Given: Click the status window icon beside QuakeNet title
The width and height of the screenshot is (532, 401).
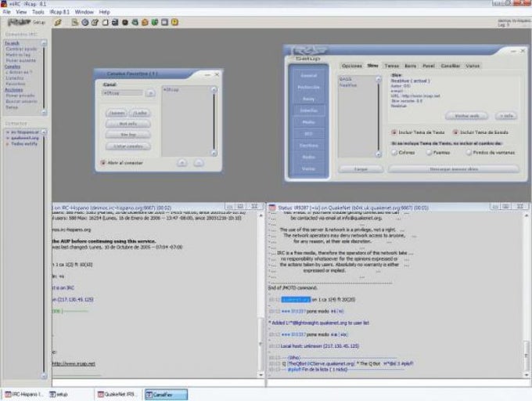Looking at the screenshot, I should pos(272,208).
